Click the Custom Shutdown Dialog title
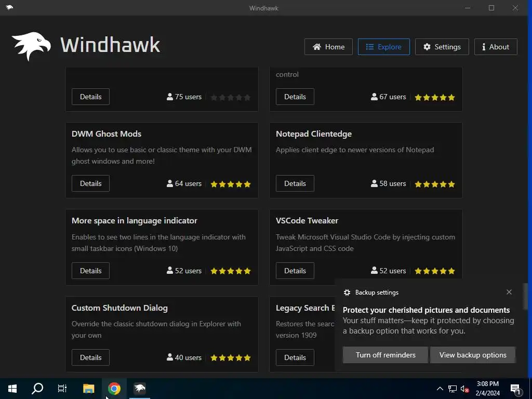 point(119,308)
